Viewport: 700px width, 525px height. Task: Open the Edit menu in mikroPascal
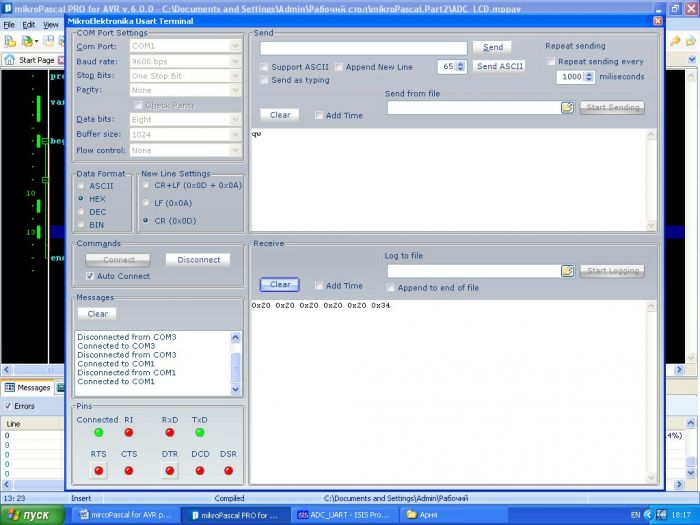[x=29, y=25]
